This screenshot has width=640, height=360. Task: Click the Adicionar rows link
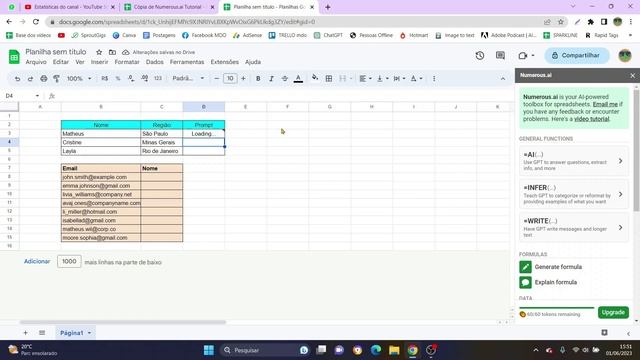click(37, 261)
